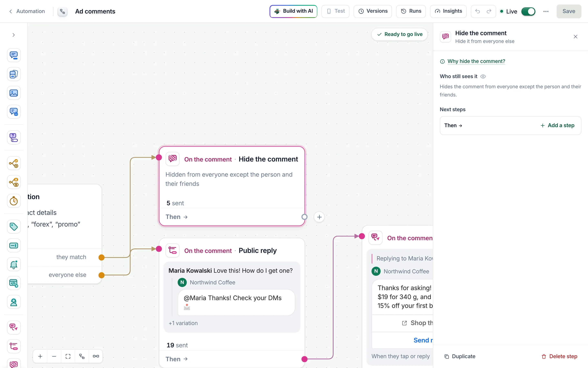The height and width of the screenshot is (368, 588).
Task: Expand the left sidebar panel
Action: coord(14,35)
